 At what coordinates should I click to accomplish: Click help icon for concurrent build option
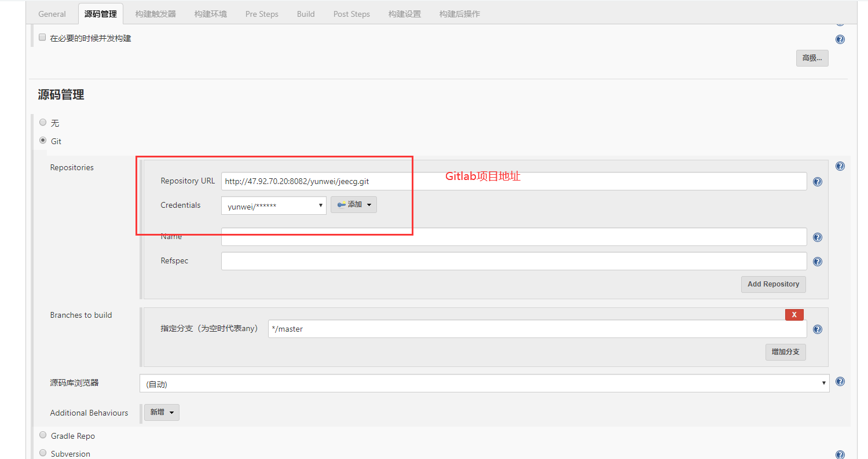point(840,39)
